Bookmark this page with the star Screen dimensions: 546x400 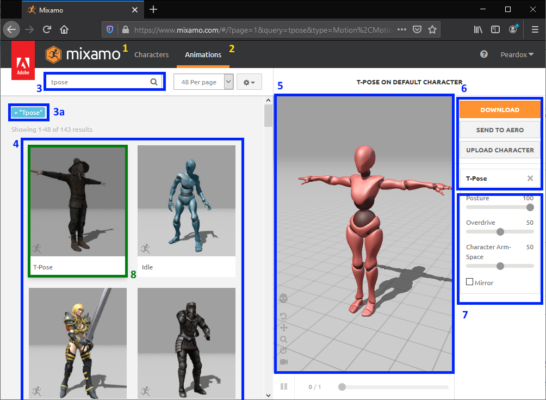[432, 30]
